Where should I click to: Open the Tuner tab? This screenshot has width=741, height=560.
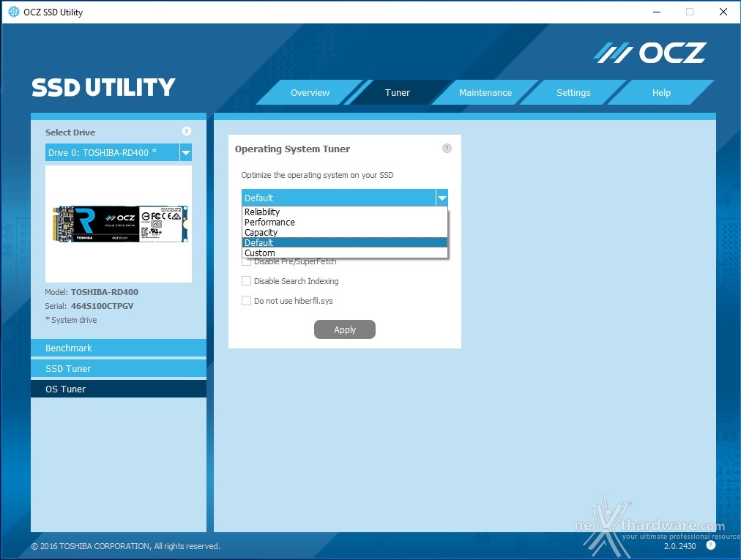click(x=398, y=93)
